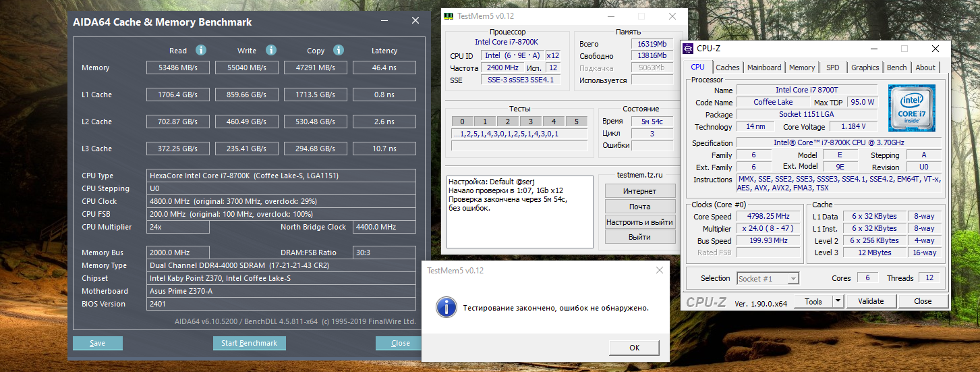980x372 pixels.
Task: Click the Code Name Coffee Lake field
Action: 773,102
